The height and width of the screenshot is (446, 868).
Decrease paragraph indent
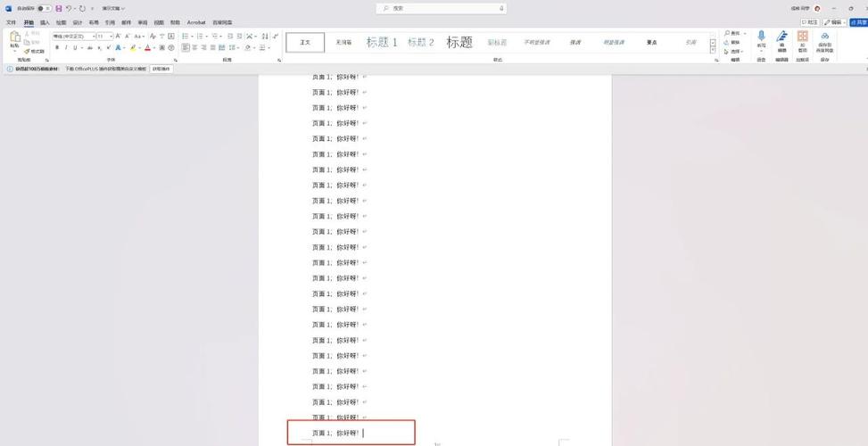(230, 36)
